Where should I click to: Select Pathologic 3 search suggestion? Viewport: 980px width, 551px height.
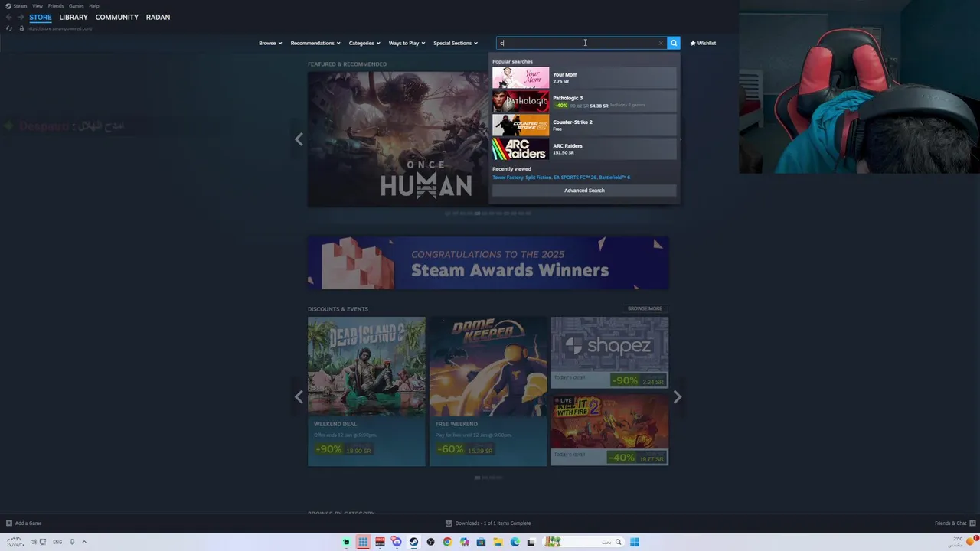point(584,101)
